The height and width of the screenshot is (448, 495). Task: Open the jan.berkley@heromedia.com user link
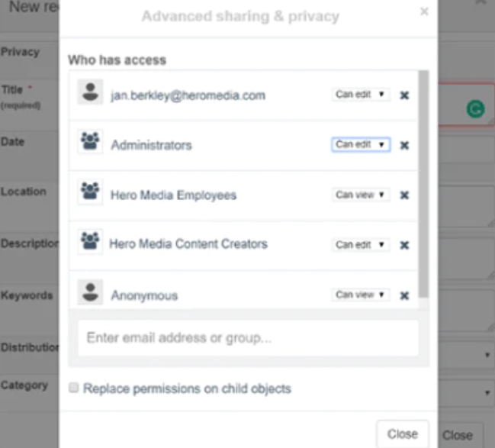click(188, 95)
